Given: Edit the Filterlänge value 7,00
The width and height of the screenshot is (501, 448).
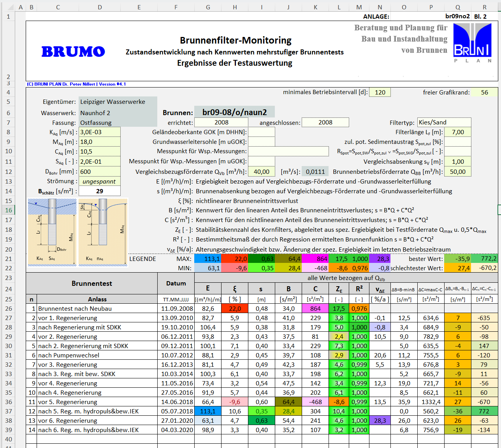Looking at the screenshot, I should point(458,132).
